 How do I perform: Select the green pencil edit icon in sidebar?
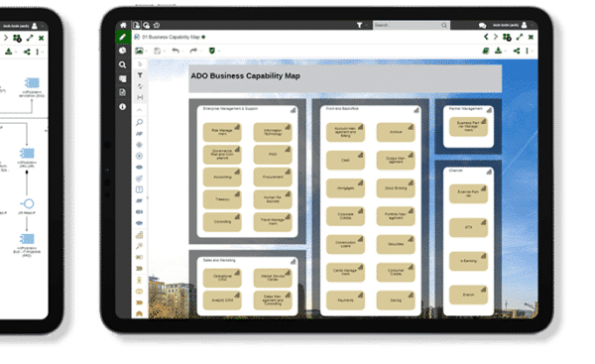coord(123,37)
